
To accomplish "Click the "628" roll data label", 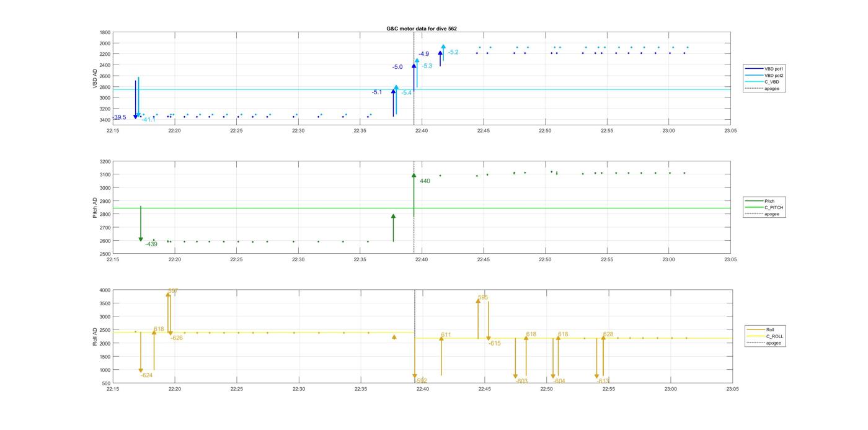I will pos(608,334).
